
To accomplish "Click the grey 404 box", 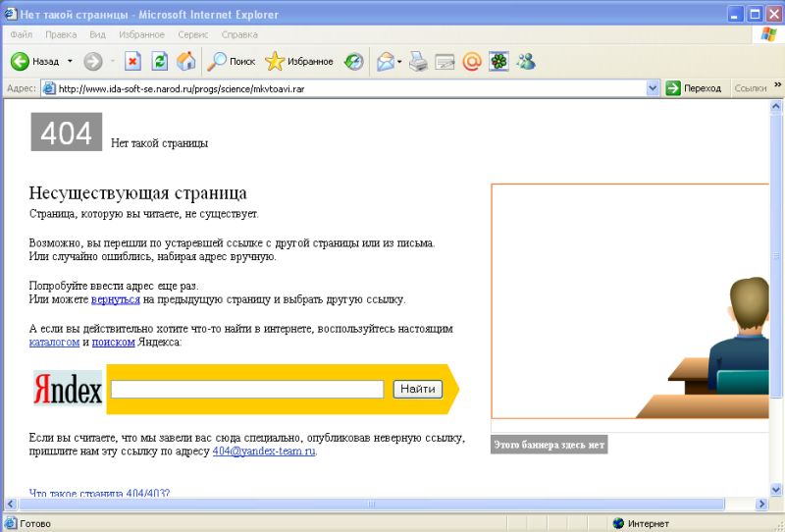I will 67,132.
